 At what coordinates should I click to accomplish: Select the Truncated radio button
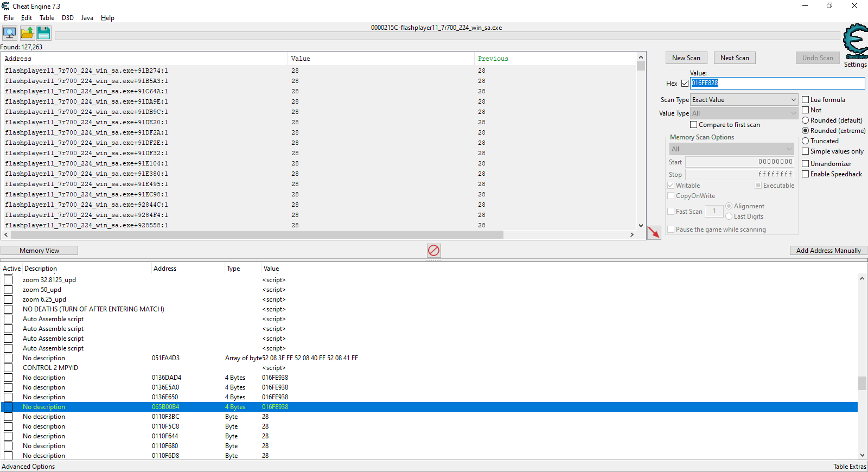(x=806, y=141)
